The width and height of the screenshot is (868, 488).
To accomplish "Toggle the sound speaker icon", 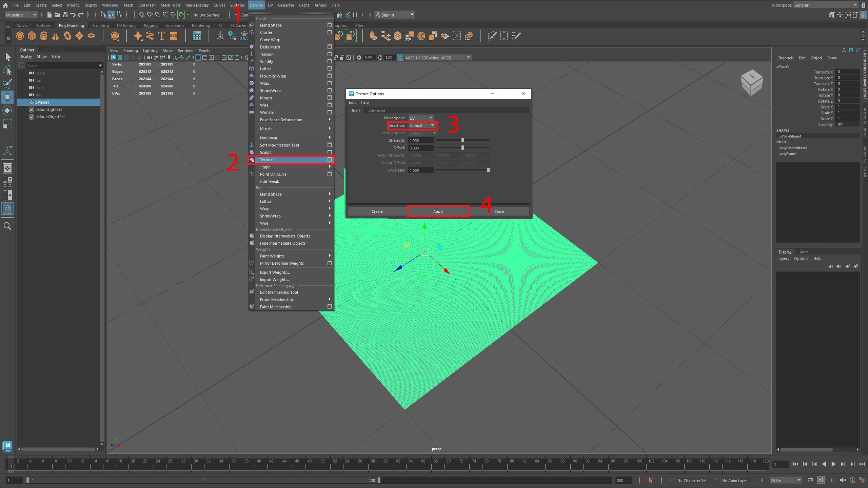I will point(842,480).
